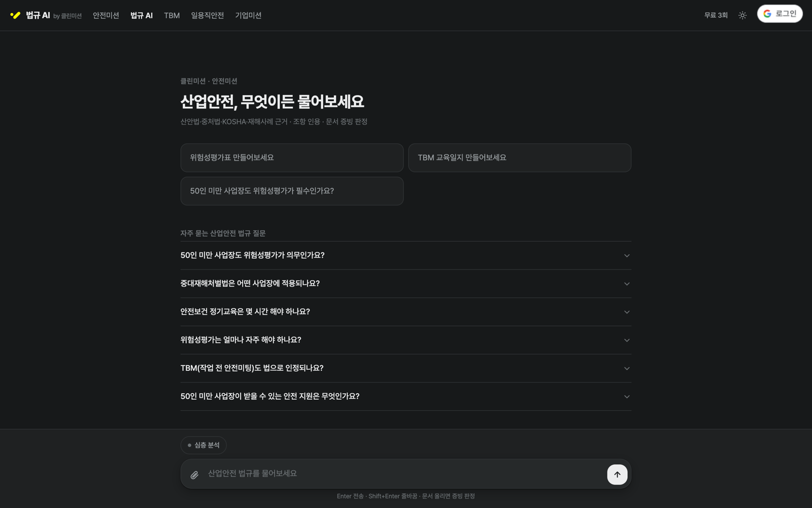Click the 자주 묻는 산업안전 법규 질문 heading
The width and height of the screenshot is (812, 508).
pos(223,233)
